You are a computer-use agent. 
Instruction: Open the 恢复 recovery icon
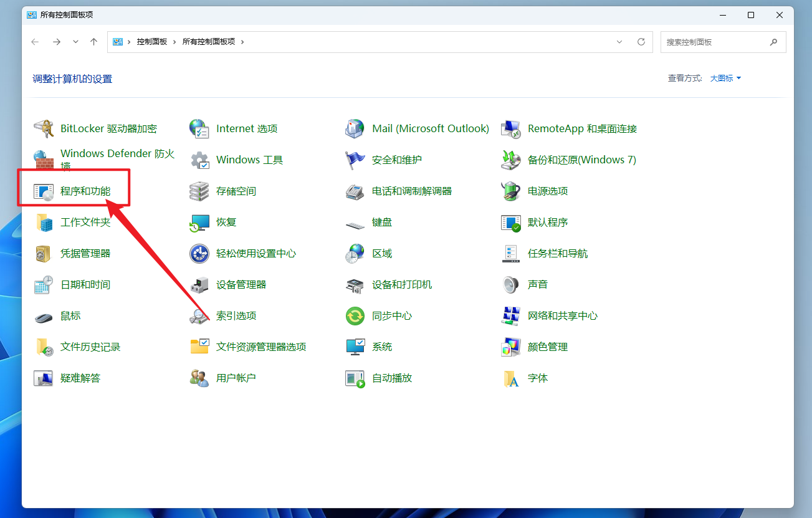click(199, 223)
